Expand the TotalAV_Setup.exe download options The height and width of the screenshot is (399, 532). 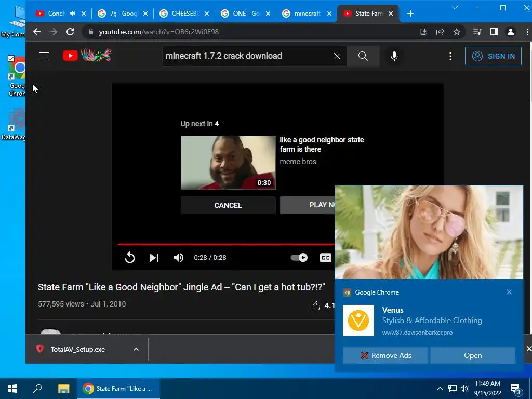[x=136, y=350]
